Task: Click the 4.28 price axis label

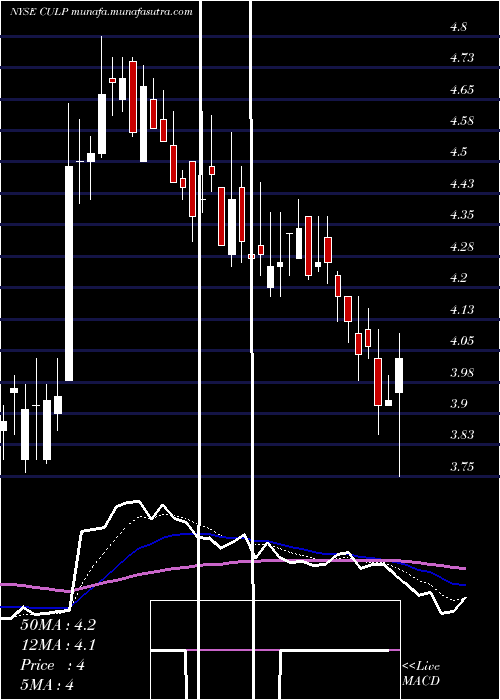Action: pos(462,246)
